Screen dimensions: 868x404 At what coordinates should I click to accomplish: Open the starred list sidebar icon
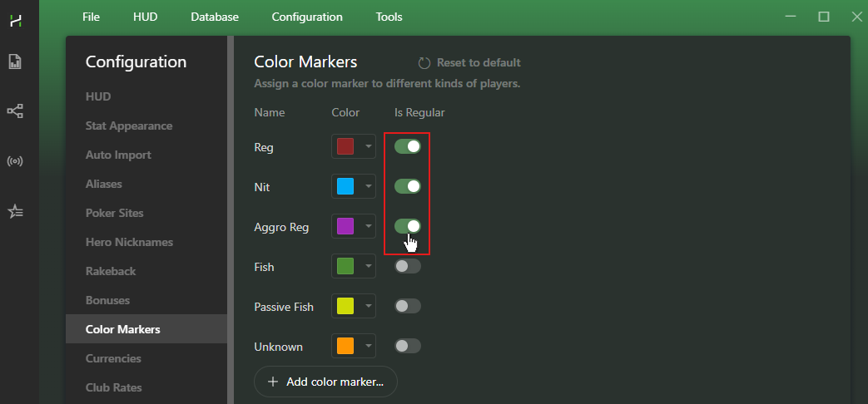click(15, 211)
